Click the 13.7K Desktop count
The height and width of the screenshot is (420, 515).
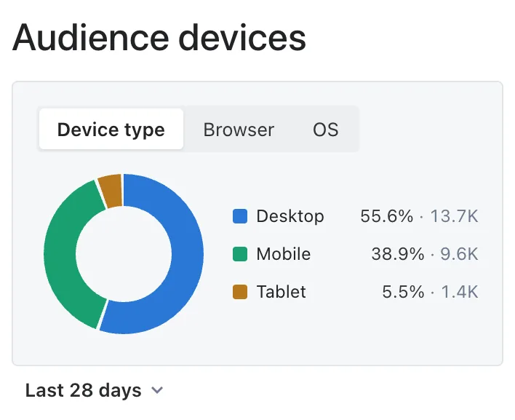coord(454,216)
